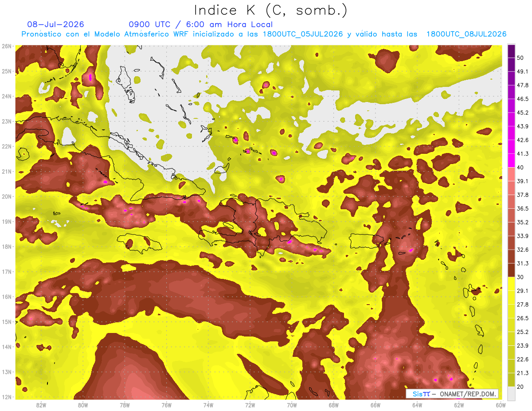Click the 17N latitude label
This screenshot has width=532, height=411.
pos(7,272)
